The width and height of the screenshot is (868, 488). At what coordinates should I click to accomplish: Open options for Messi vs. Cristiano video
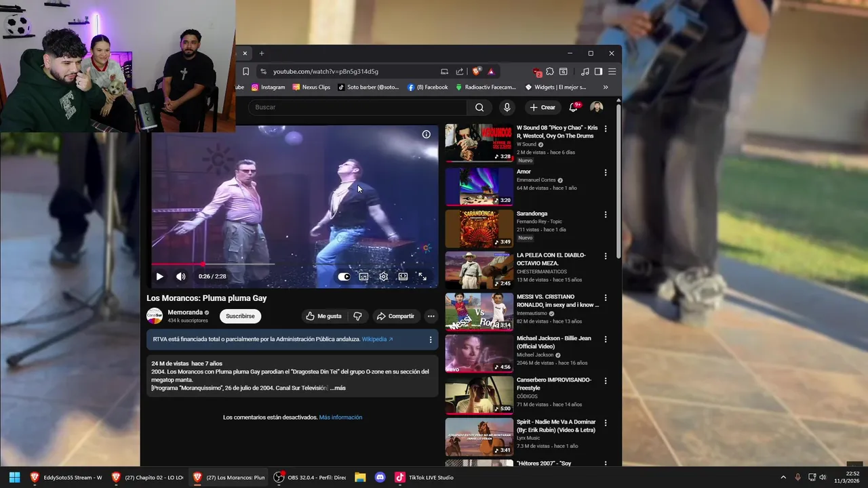click(x=606, y=298)
